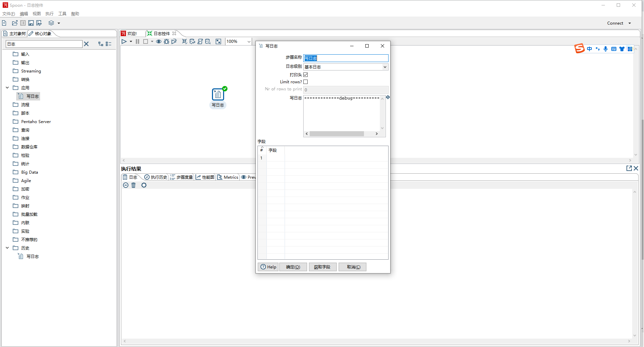The width and height of the screenshot is (644, 347).
Task: Generate SQL for transformation icon
Action: coord(200,41)
